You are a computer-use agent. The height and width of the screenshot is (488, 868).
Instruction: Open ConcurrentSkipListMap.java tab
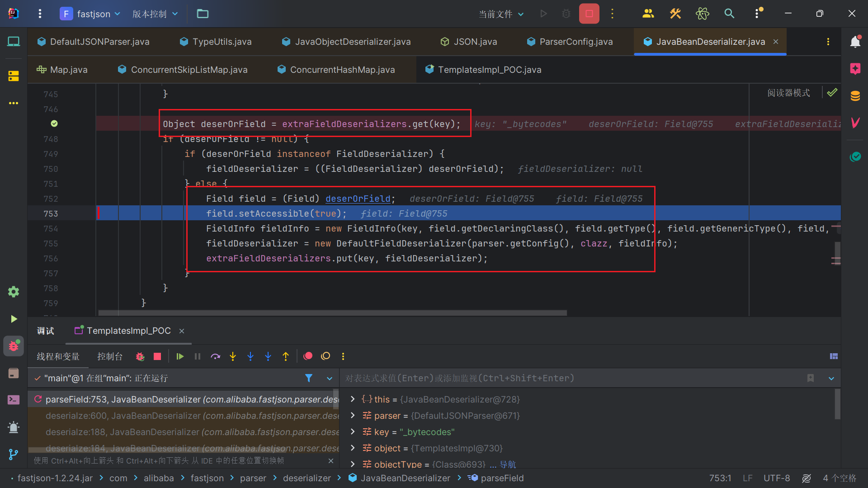183,70
